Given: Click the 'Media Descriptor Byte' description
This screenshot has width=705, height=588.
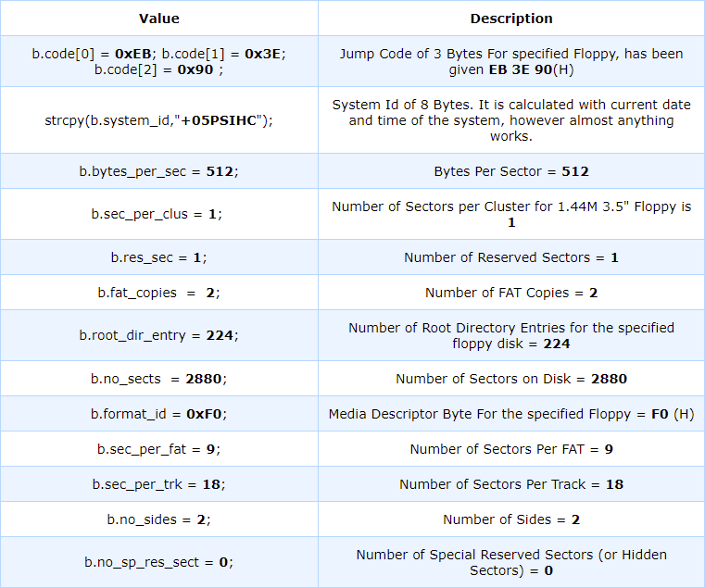Looking at the screenshot, I should (511, 414).
